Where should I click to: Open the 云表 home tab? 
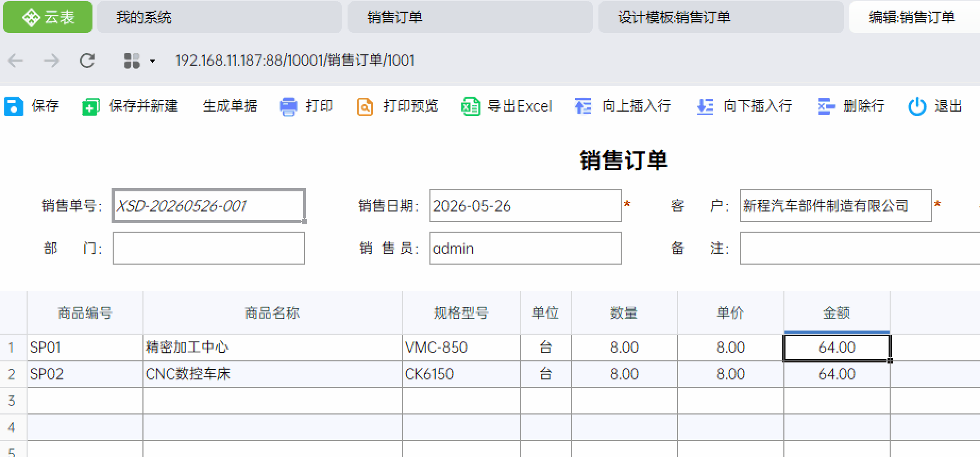(48, 18)
